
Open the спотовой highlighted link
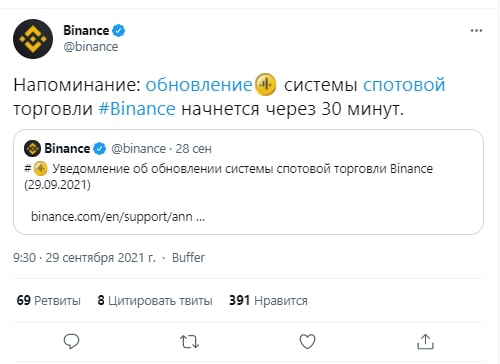pos(404,85)
